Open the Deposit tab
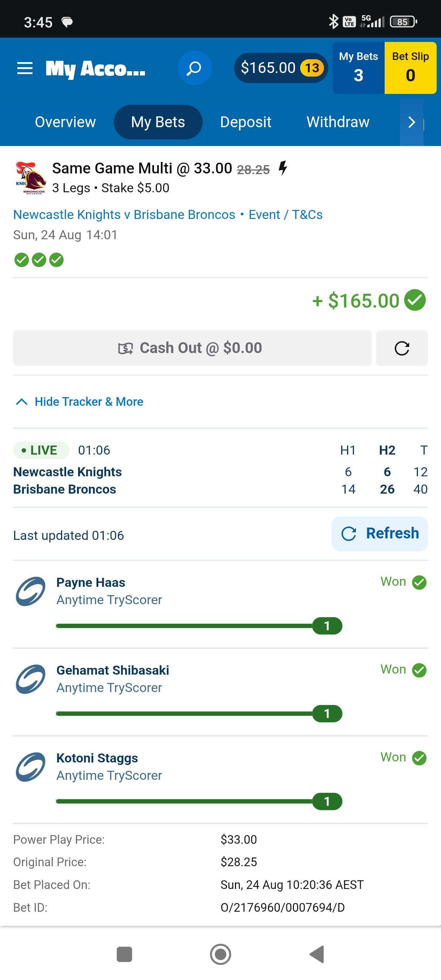The width and height of the screenshot is (441, 980). (245, 122)
